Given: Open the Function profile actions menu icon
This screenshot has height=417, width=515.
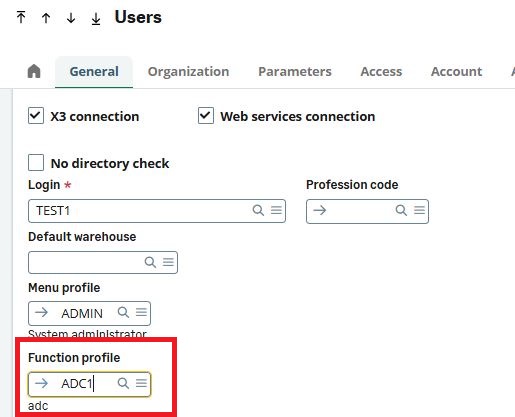Looking at the screenshot, I should coord(141,383).
